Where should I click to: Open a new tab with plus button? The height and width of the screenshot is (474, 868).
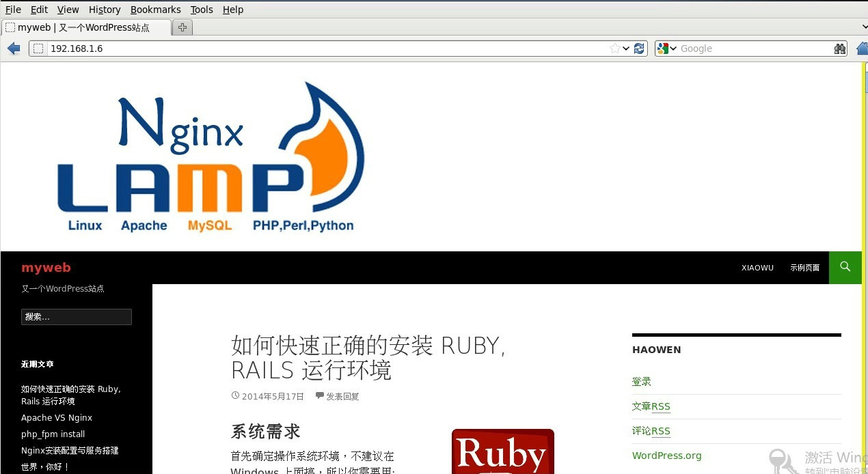(182, 27)
